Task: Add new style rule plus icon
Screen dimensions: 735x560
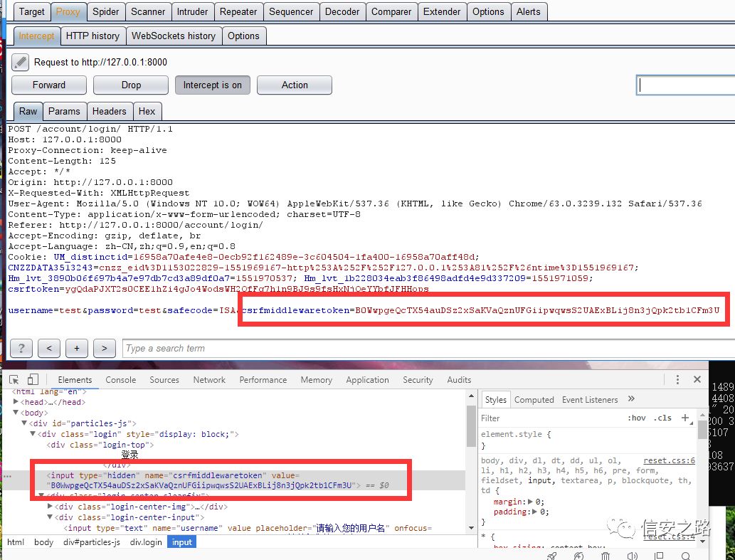Action: point(685,418)
